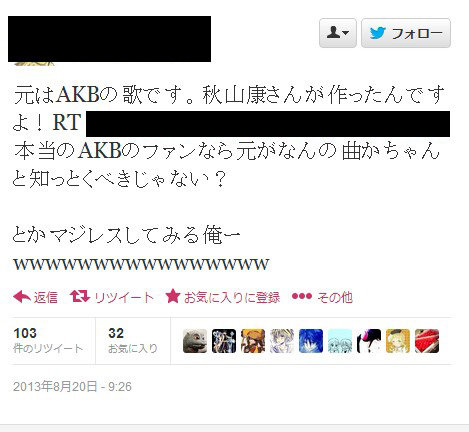Select the yellow blonde character avatar
The width and height of the screenshot is (469, 432).
click(398, 341)
